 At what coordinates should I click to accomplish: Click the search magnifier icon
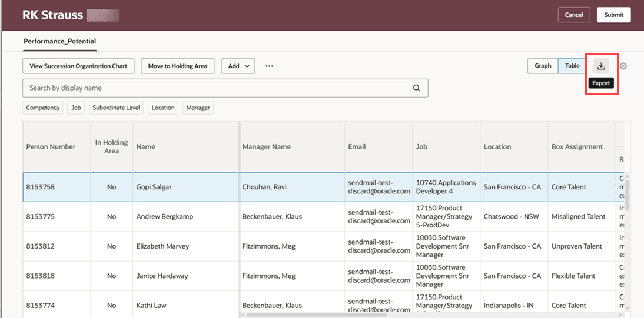click(x=416, y=88)
